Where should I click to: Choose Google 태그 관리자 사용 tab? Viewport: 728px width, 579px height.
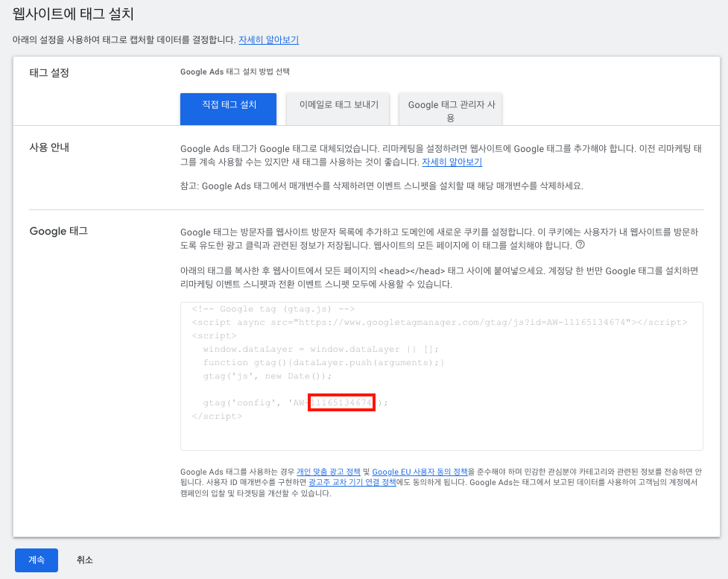[450, 110]
